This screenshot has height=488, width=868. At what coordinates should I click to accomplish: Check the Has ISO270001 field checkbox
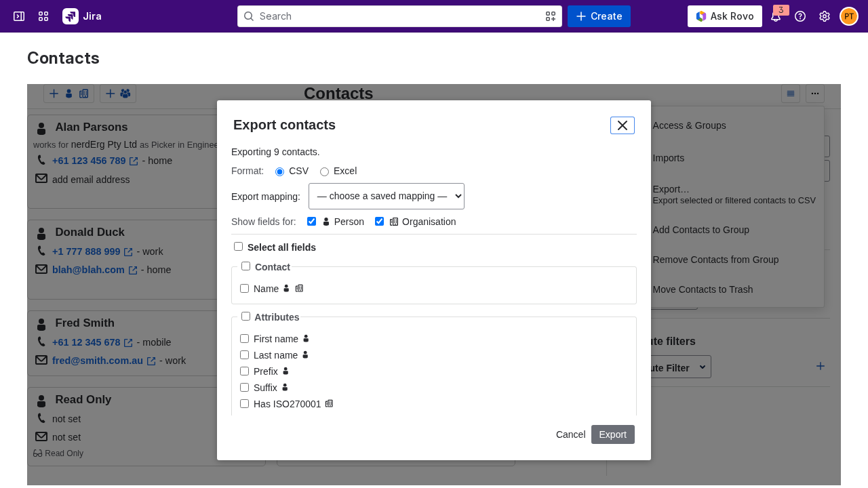(x=244, y=404)
